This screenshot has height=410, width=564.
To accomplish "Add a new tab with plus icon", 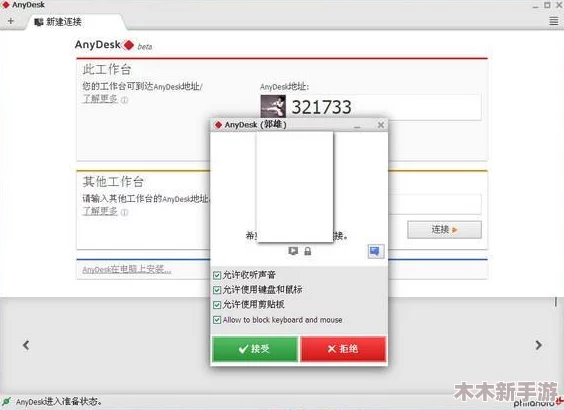I will coord(10,21).
